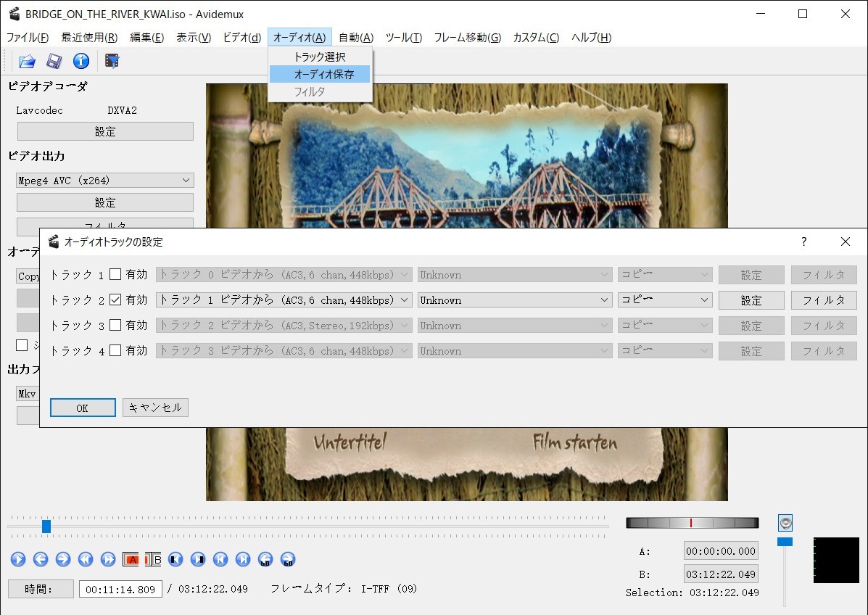Skip backward 60 seconds
Screen dimensions: 868x615
pyautogui.click(x=265, y=559)
